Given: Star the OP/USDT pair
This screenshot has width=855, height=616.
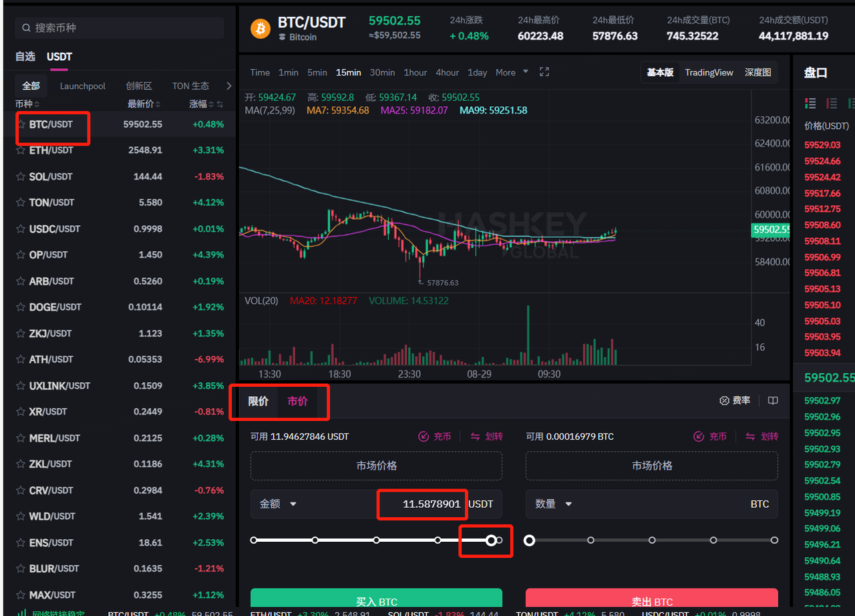Looking at the screenshot, I should (x=22, y=255).
